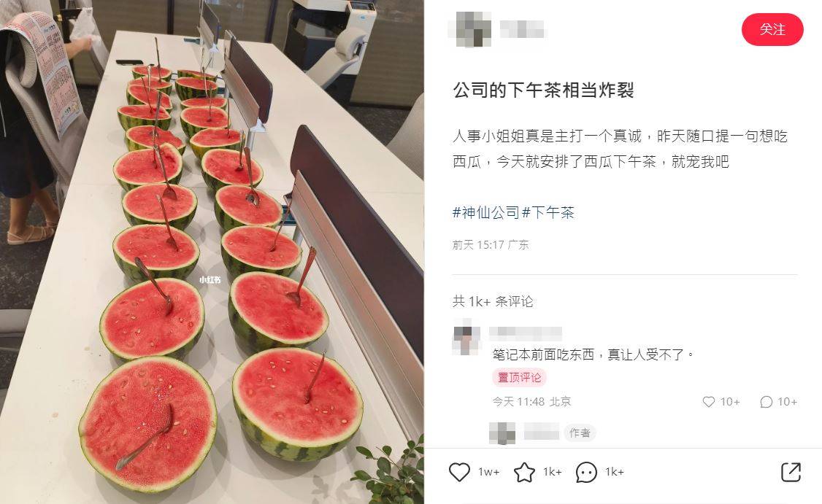Click comment text 笔记本前面吃东西

tap(543, 354)
